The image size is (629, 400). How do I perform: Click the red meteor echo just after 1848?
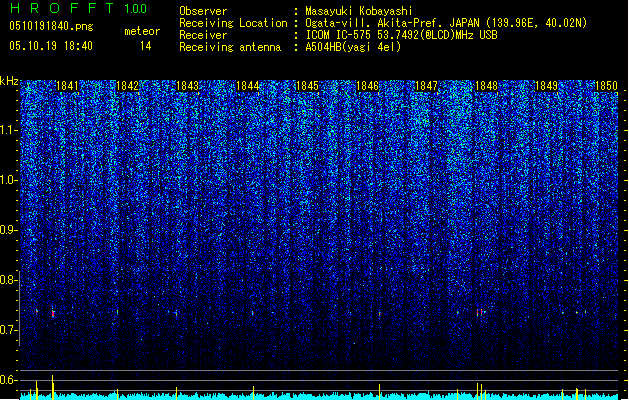479,312
